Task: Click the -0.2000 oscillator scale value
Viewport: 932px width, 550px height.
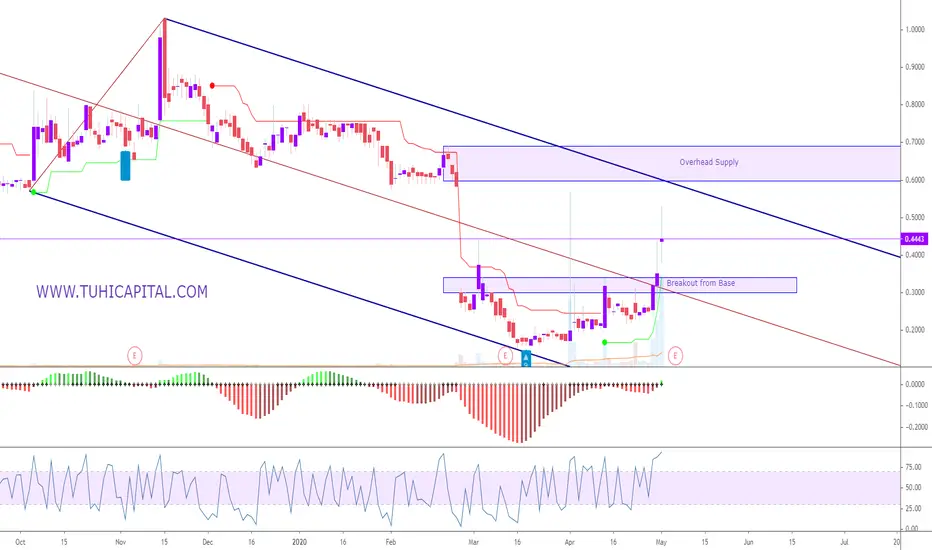Action: click(916, 428)
